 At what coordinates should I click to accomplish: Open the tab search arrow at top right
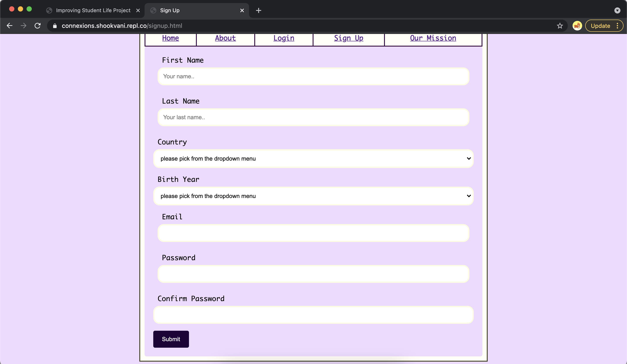pyautogui.click(x=617, y=10)
